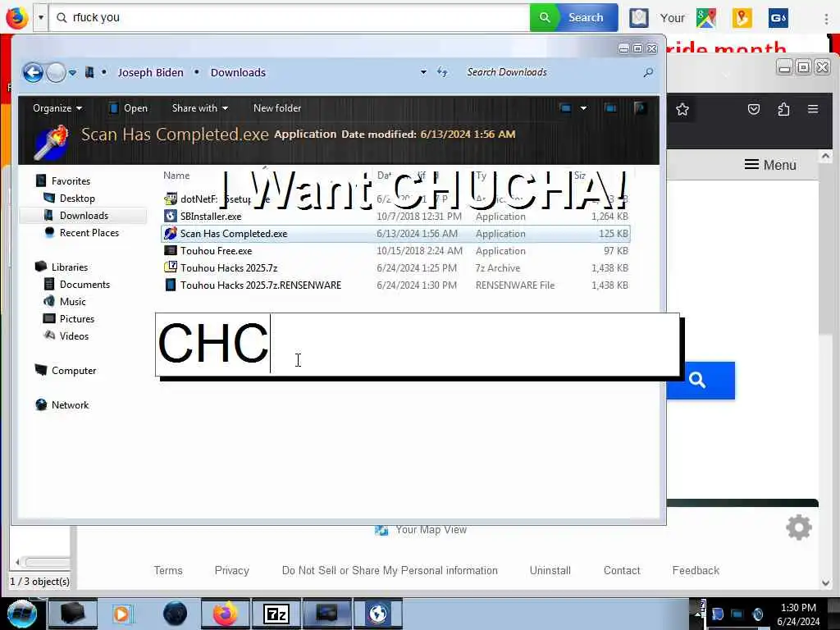This screenshot has width=840, height=630.
Task: Click the blue search magnifier button on webpage
Action: 701,381
